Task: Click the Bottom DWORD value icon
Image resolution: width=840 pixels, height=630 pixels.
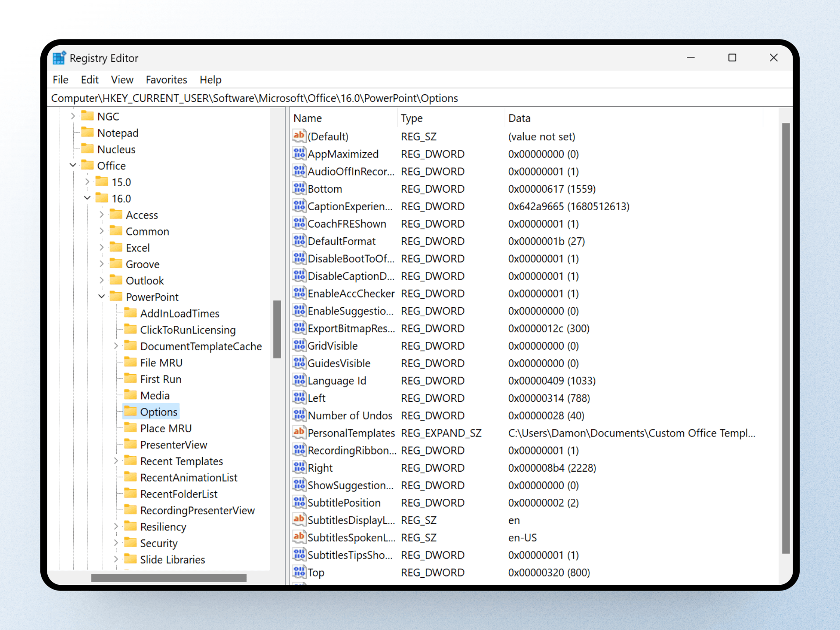Action: tap(299, 189)
